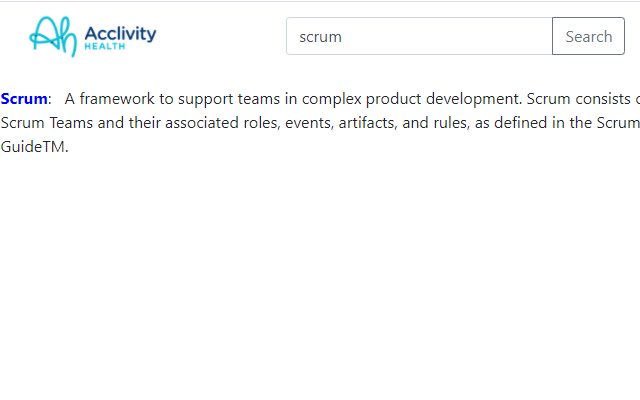Click 'complex product development' in the definition
This screenshot has height=400, width=640.
pyautogui.click(x=412, y=99)
